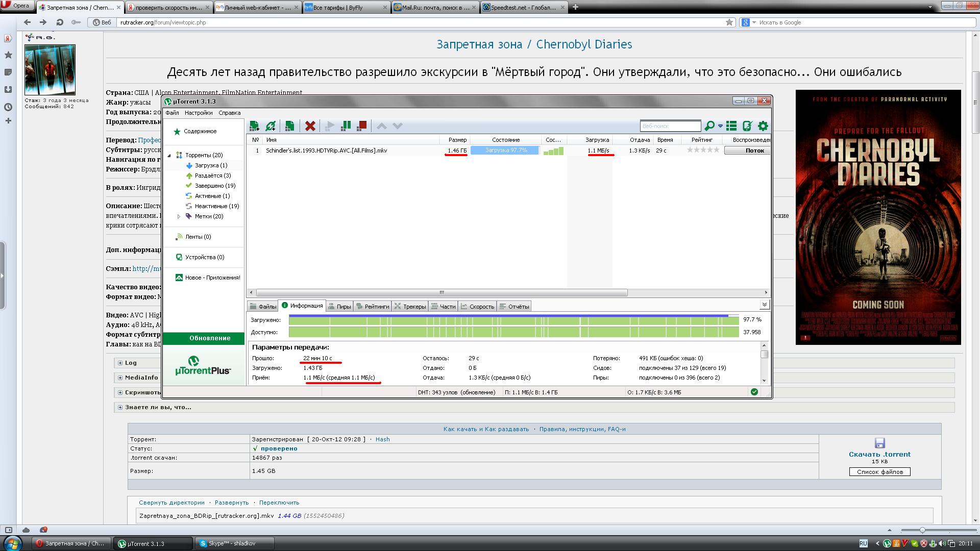Select Ленты (0) feeds item
The image size is (980, 551).
pyautogui.click(x=198, y=237)
